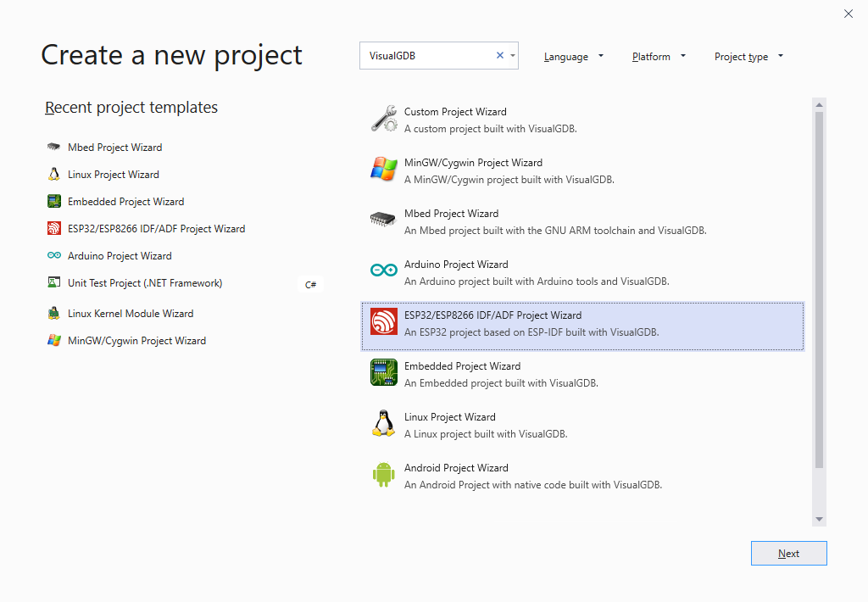The width and height of the screenshot is (868, 602).
Task: Click the small circuit board icon for recent Embedded Project Wizard
Action: click(x=53, y=201)
